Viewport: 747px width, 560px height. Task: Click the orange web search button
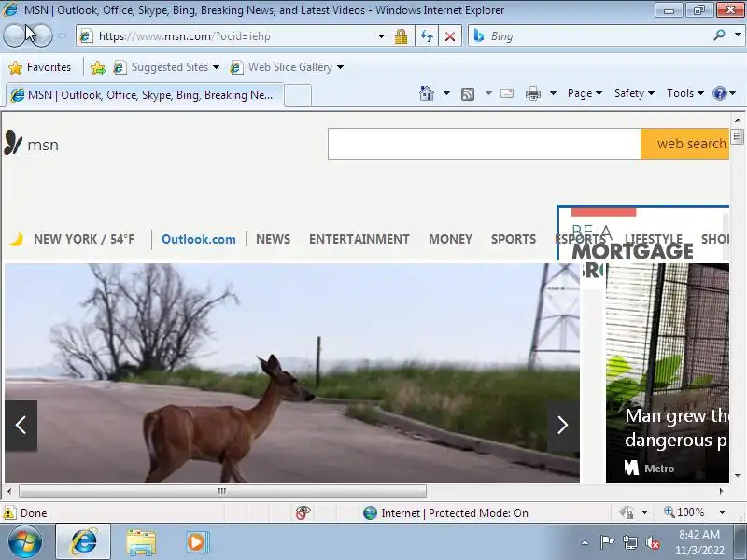(685, 144)
